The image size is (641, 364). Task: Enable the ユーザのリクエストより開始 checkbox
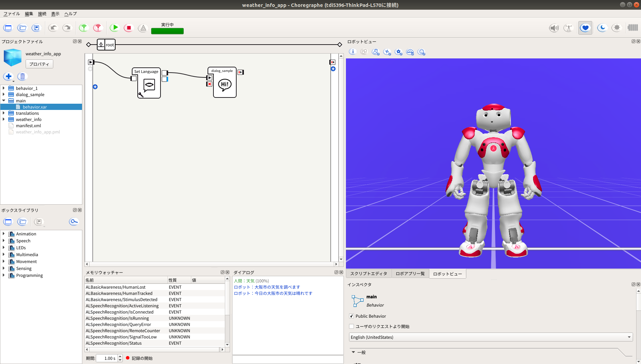click(351, 326)
